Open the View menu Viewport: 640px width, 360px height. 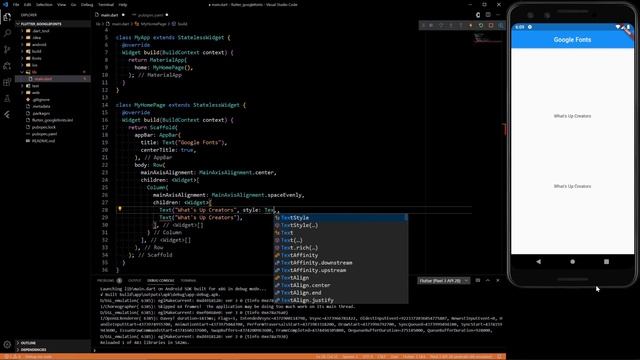coord(61,4)
